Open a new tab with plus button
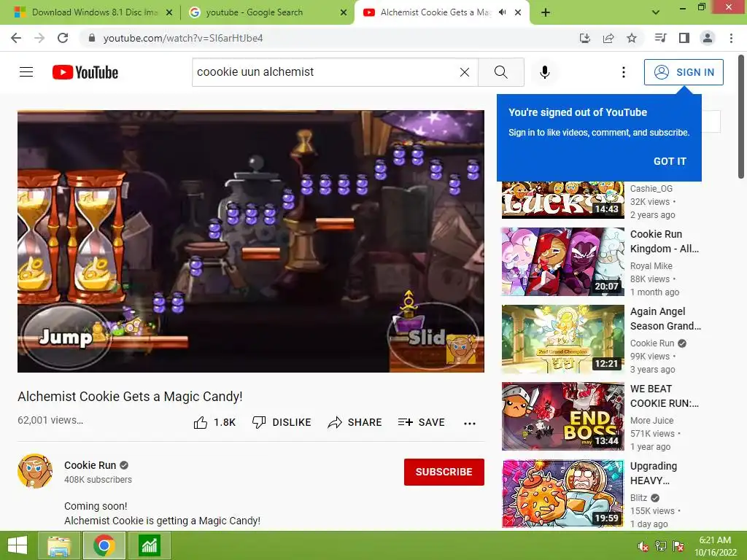 pos(546,12)
